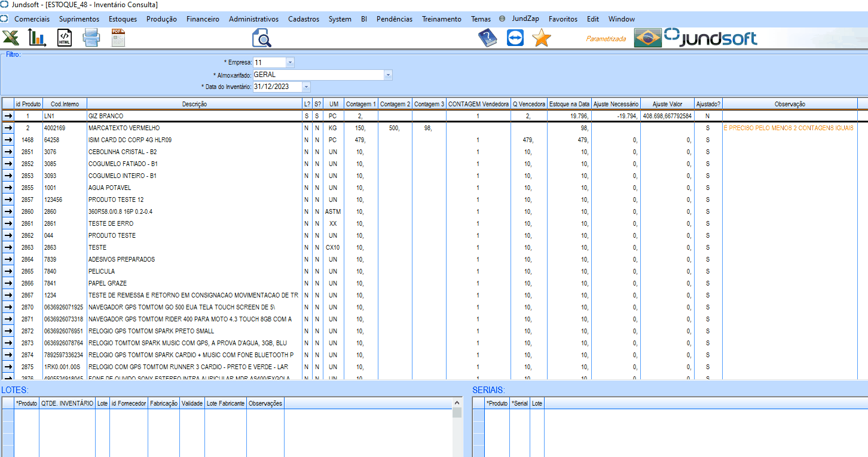Click row arrow for ISIM CARD DC CORP
The width and height of the screenshot is (868, 457).
(8, 140)
